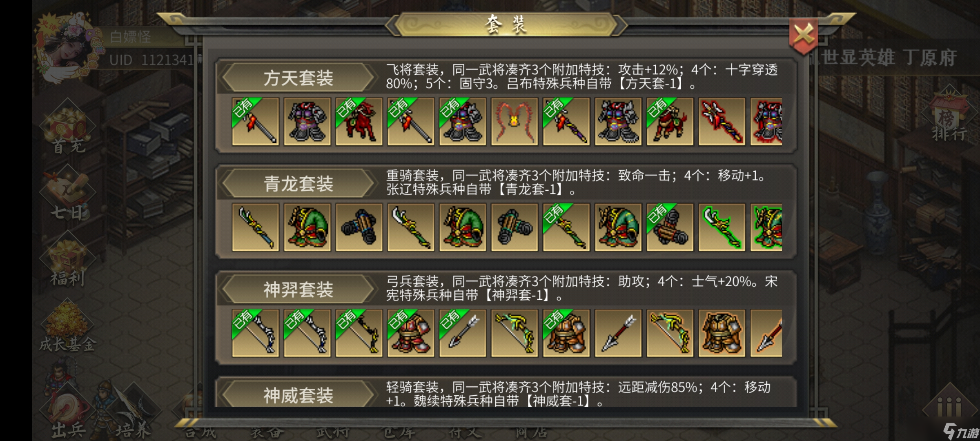
Task: Choose the first green robe armor in 青龙套装
Action: (307, 227)
